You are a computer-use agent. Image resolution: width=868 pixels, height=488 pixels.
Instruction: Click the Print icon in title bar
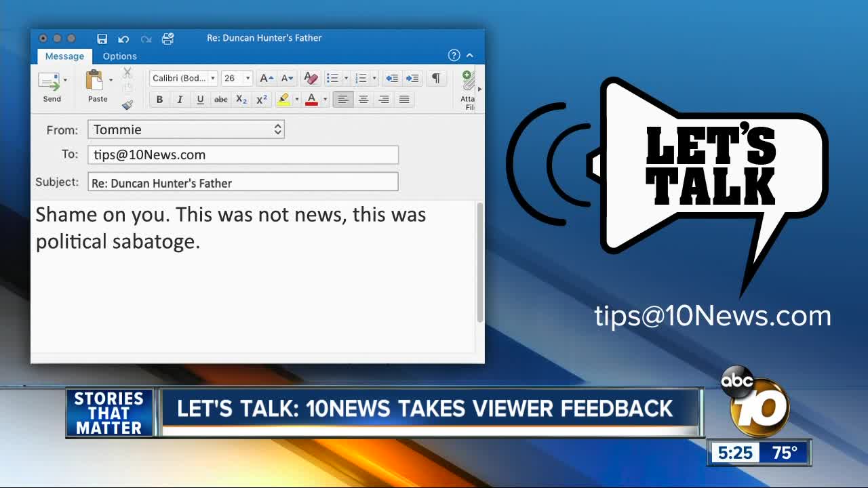168,39
